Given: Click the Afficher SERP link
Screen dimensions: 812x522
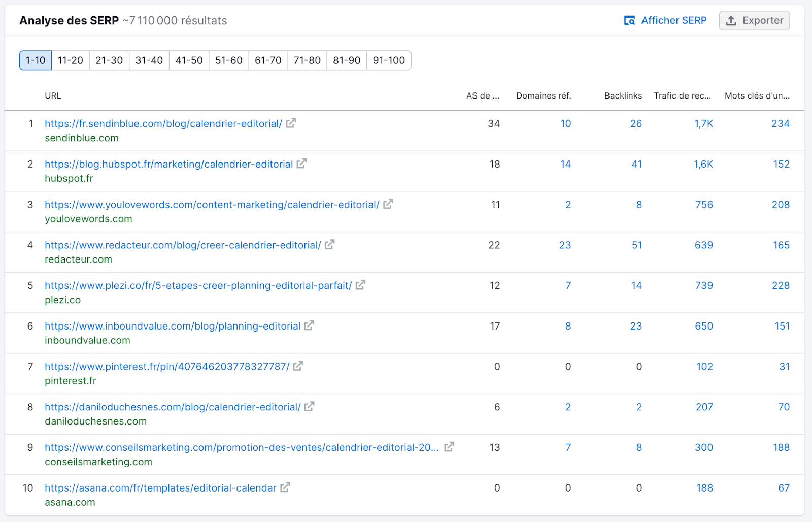Looking at the screenshot, I should [665, 21].
